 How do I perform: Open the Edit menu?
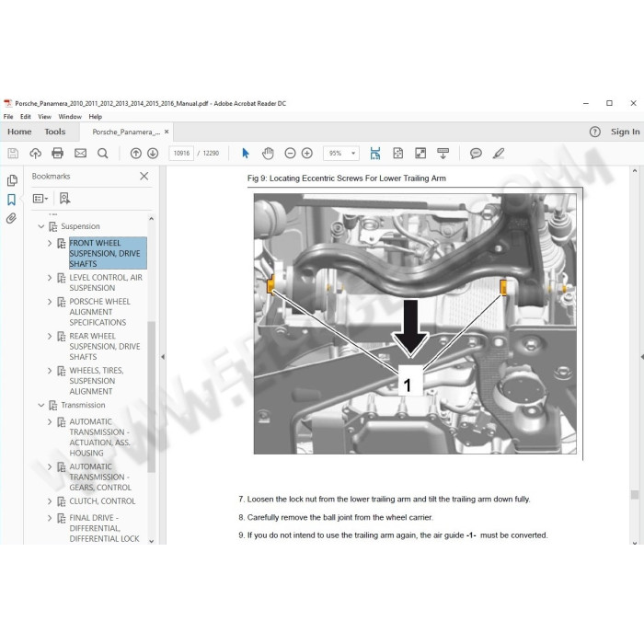point(26,117)
